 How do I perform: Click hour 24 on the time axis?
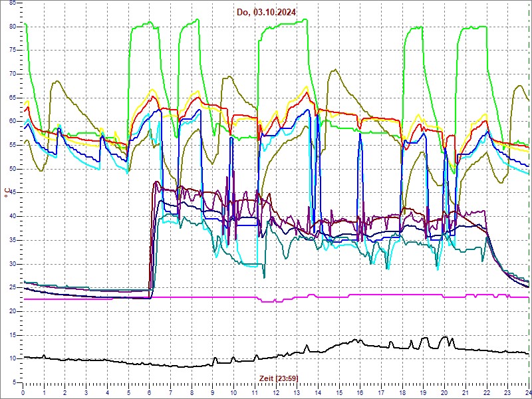tap(528, 392)
